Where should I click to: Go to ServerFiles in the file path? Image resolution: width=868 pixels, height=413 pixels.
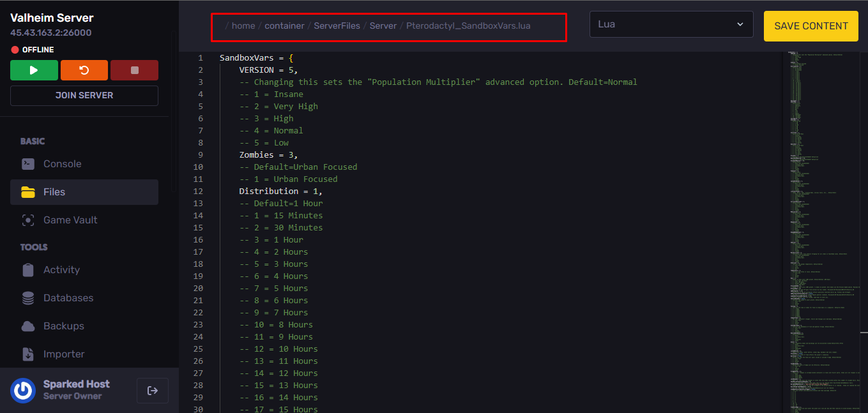pyautogui.click(x=337, y=26)
